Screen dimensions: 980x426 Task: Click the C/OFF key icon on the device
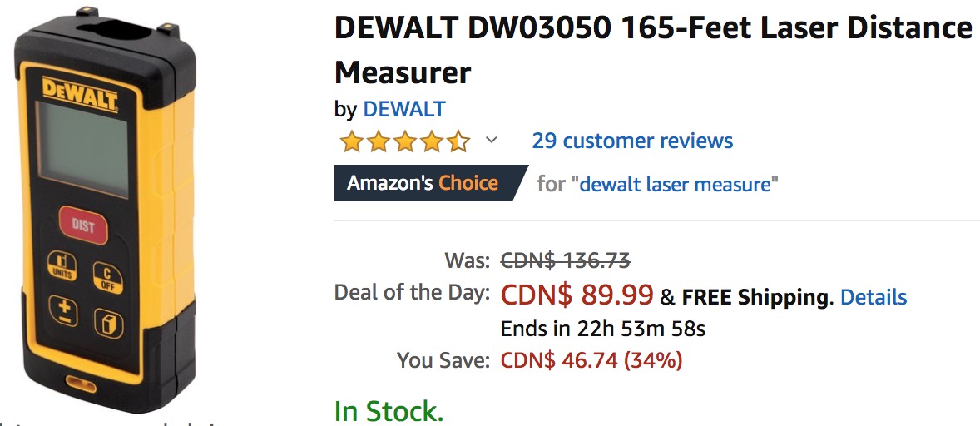point(108,277)
